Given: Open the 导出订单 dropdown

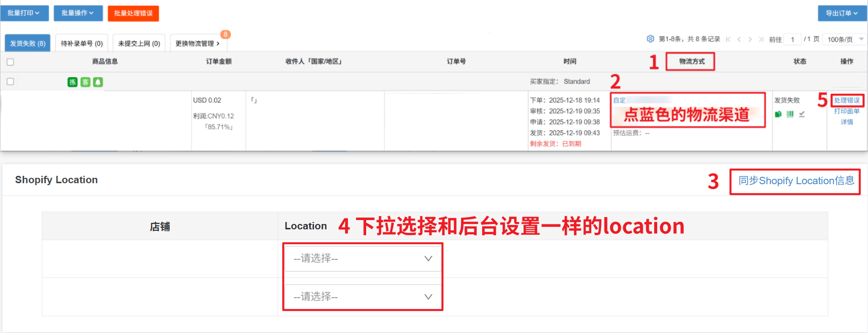Looking at the screenshot, I should 842,13.
